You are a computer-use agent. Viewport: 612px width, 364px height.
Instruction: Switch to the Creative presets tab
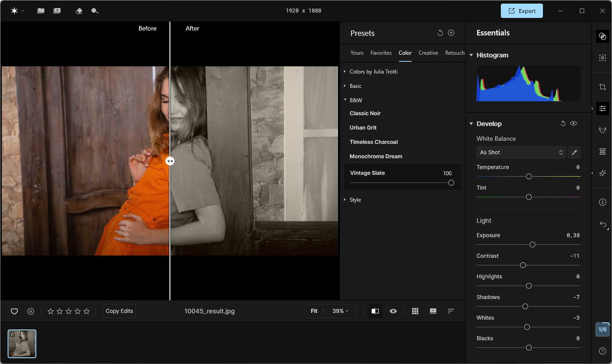point(428,53)
